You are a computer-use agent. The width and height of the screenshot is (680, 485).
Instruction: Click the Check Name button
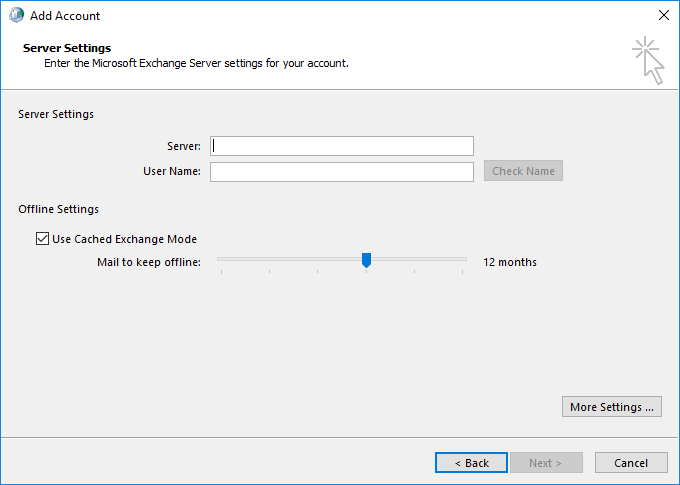[523, 171]
